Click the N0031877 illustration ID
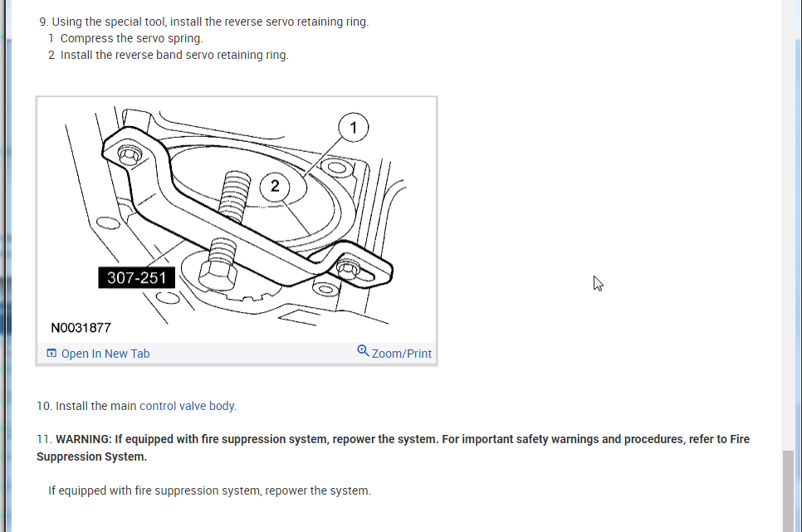This screenshot has height=532, width=802. click(81, 328)
